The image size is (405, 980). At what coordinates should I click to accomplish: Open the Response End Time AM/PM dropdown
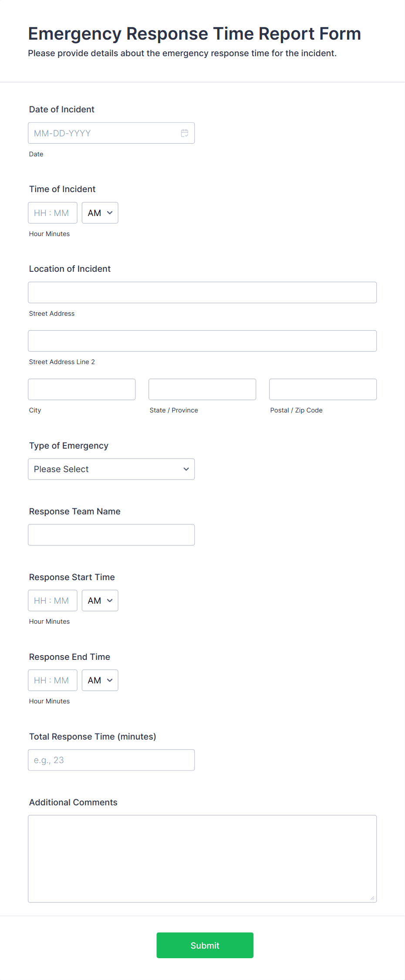(x=100, y=680)
